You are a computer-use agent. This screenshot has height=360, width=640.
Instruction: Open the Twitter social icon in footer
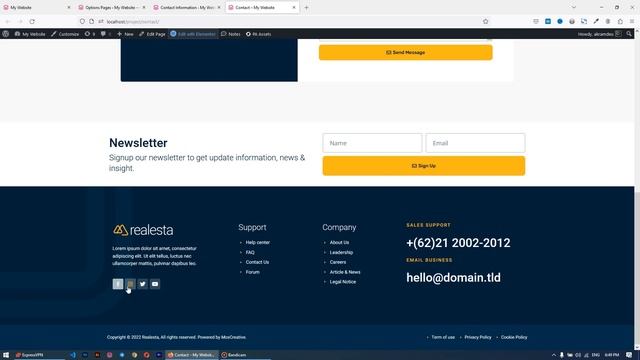[x=142, y=284]
